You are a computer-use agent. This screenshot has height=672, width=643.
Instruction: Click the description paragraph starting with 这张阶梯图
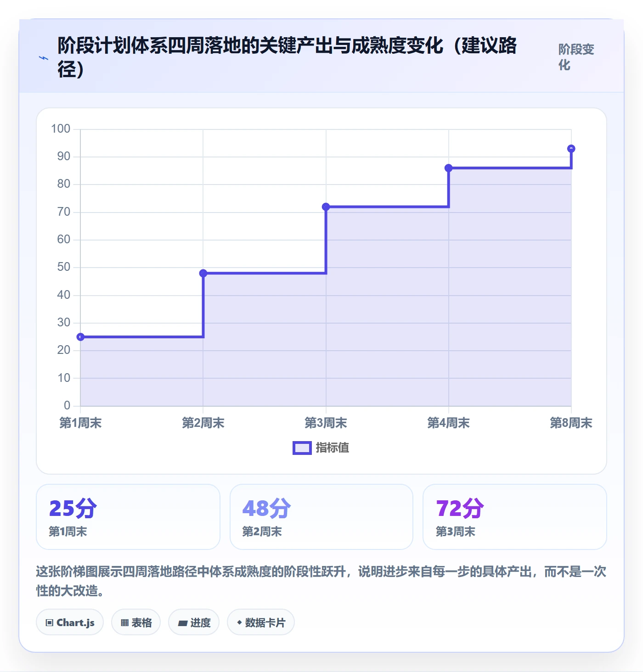(321, 581)
